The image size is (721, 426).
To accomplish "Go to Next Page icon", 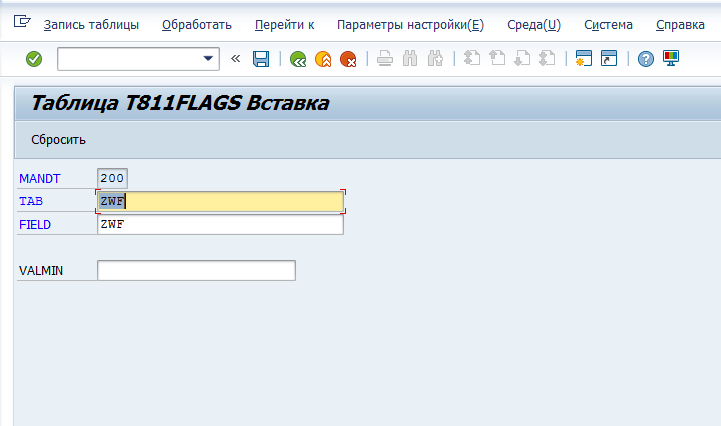I will (x=522, y=58).
